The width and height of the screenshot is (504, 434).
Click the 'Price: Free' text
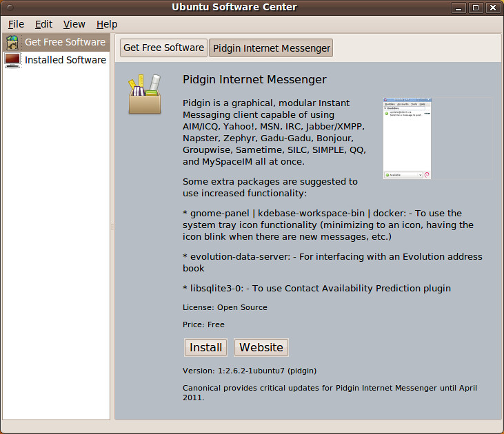coord(203,324)
